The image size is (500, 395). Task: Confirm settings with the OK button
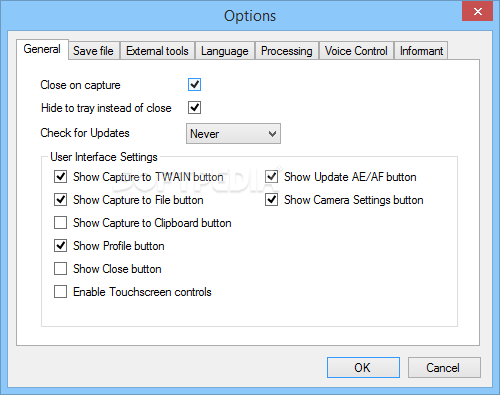(x=363, y=368)
